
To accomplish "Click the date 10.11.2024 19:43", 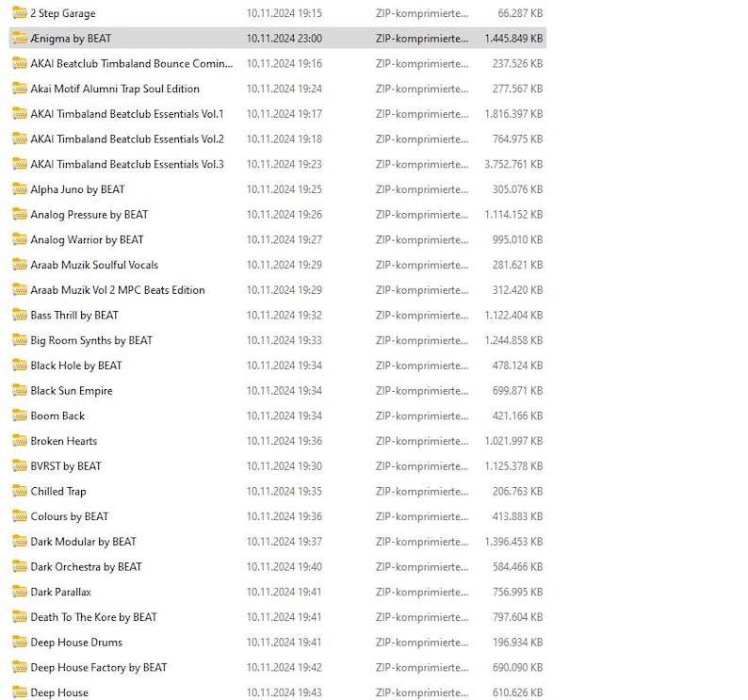I will pyautogui.click(x=284, y=692).
